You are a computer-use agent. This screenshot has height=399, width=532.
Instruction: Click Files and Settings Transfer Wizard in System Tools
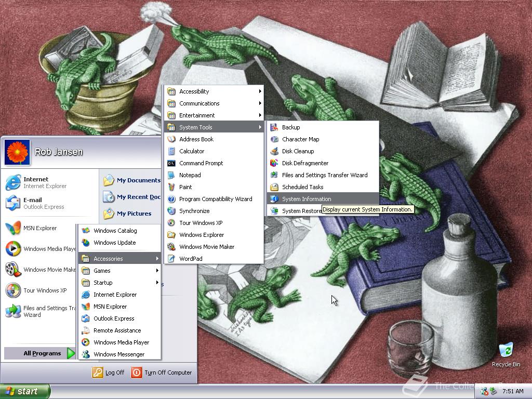[x=323, y=175]
